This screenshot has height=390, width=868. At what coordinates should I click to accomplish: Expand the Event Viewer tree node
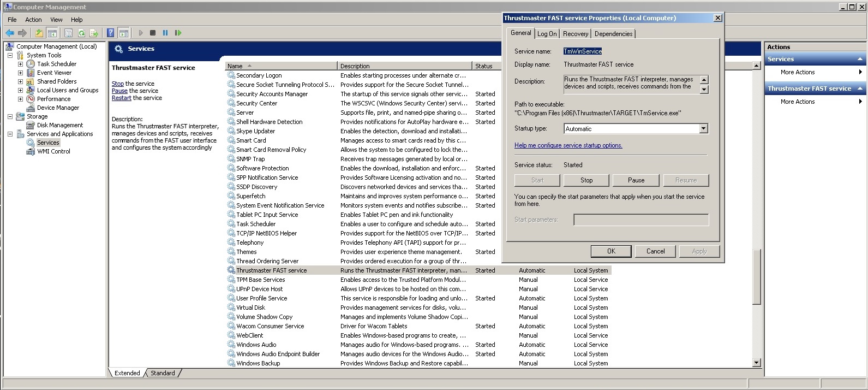[20, 73]
